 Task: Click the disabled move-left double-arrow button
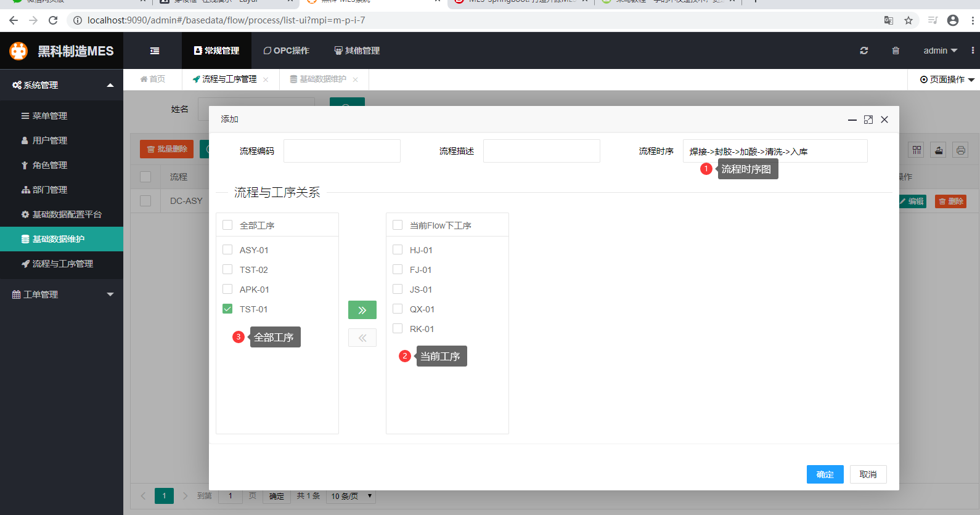[x=362, y=338]
